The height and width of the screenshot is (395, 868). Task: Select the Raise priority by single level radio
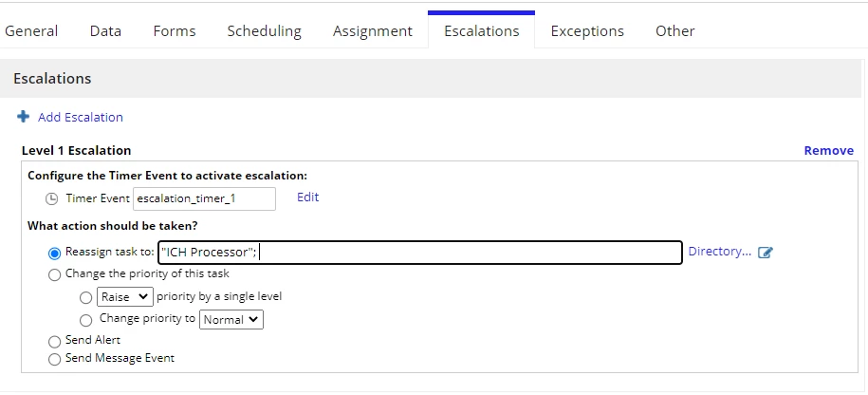click(x=85, y=297)
